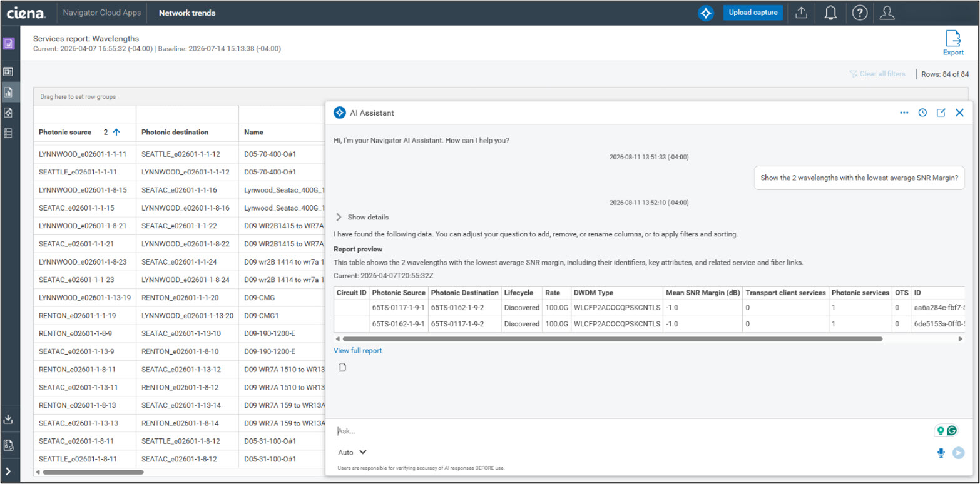Select preview ID cell 6de5153a-0ff0
The image size is (980, 484).
pyautogui.click(x=937, y=324)
